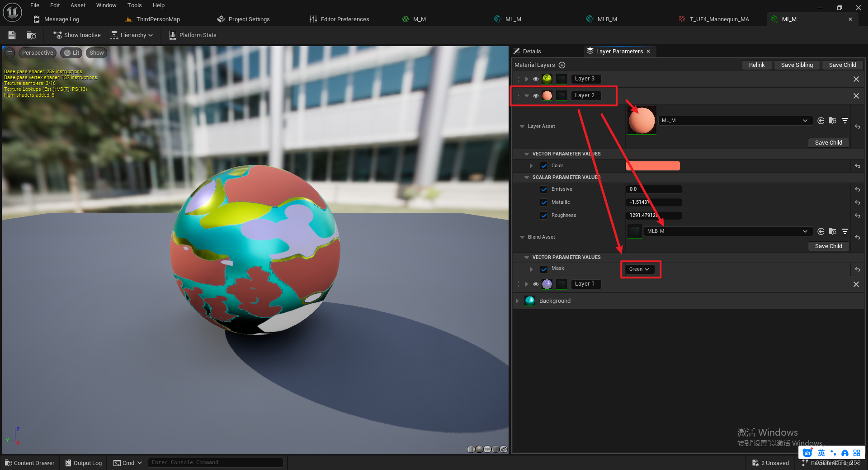Expand Layer 1 row
The image size is (868, 470).
click(527, 284)
